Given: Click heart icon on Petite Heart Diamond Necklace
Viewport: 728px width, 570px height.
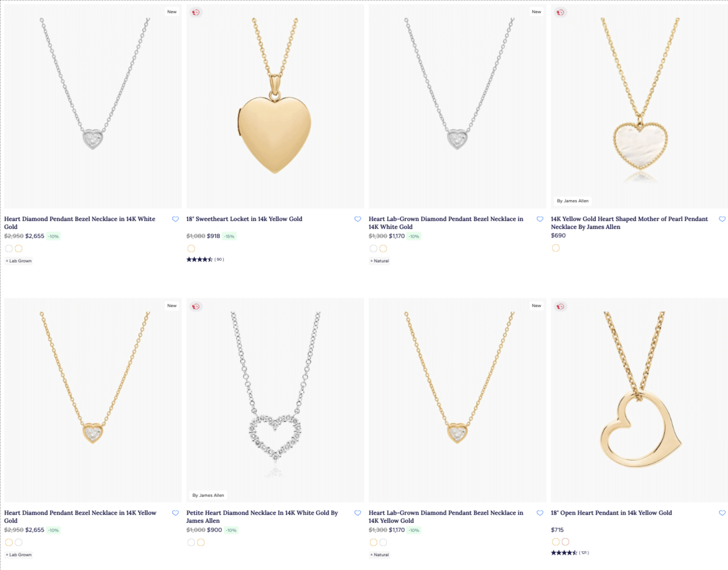Looking at the screenshot, I should [358, 513].
